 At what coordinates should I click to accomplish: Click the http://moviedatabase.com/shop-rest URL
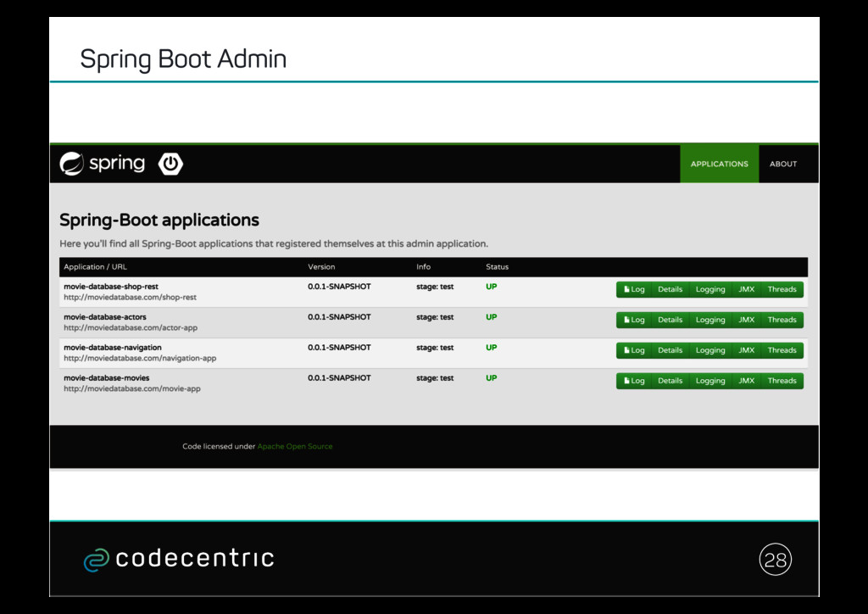pyautogui.click(x=130, y=298)
